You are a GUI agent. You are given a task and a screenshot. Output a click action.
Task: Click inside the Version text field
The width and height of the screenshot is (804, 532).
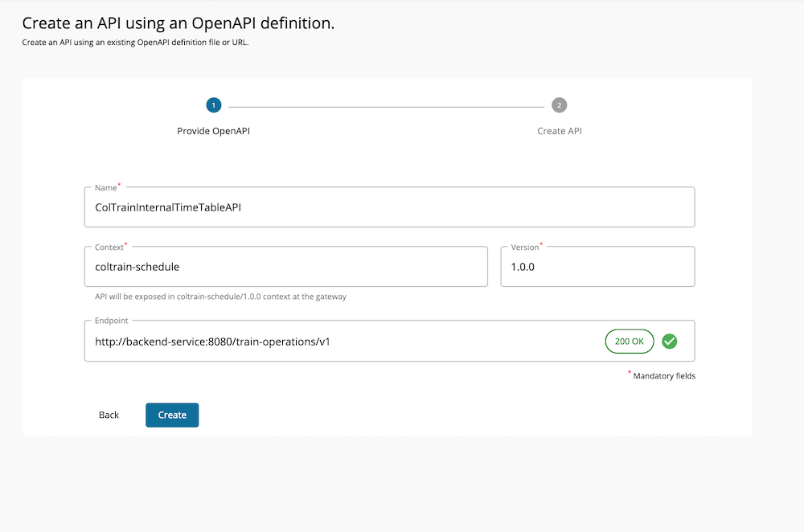pyautogui.click(x=597, y=266)
